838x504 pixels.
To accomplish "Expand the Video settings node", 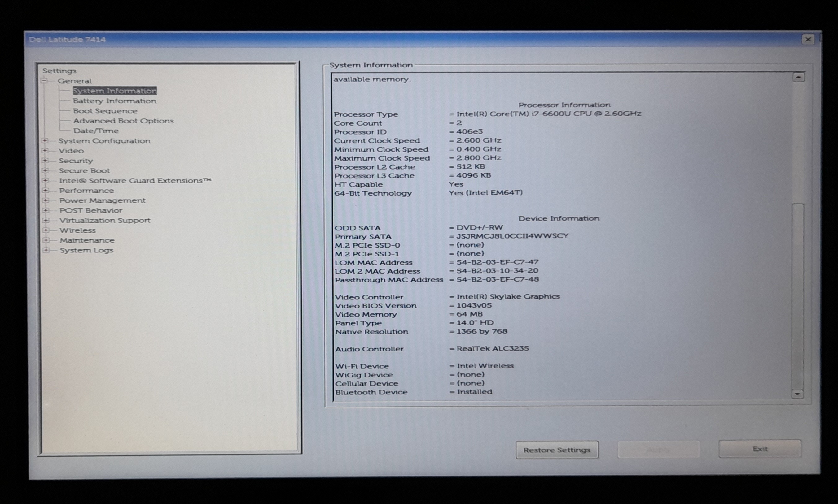I will (45, 150).
